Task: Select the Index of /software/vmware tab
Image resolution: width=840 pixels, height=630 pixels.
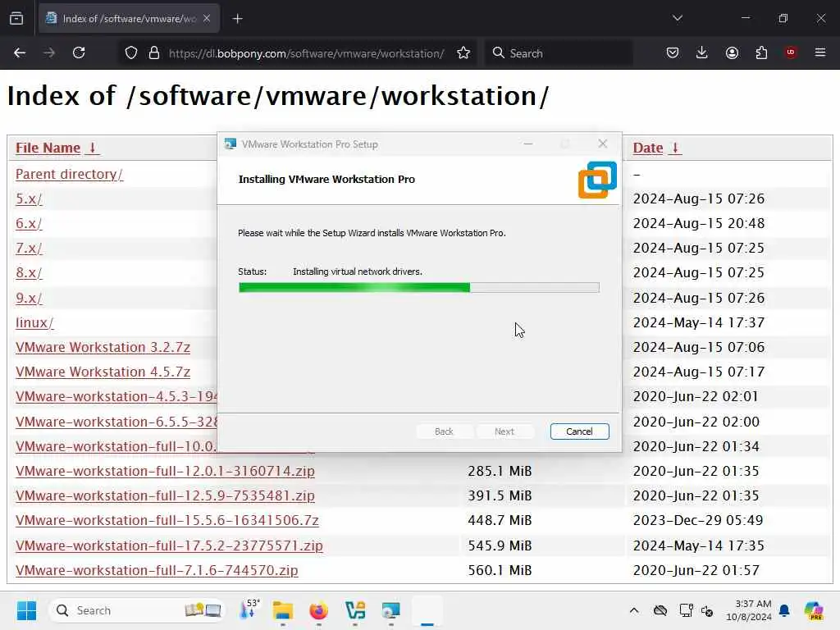Action: coord(129,19)
